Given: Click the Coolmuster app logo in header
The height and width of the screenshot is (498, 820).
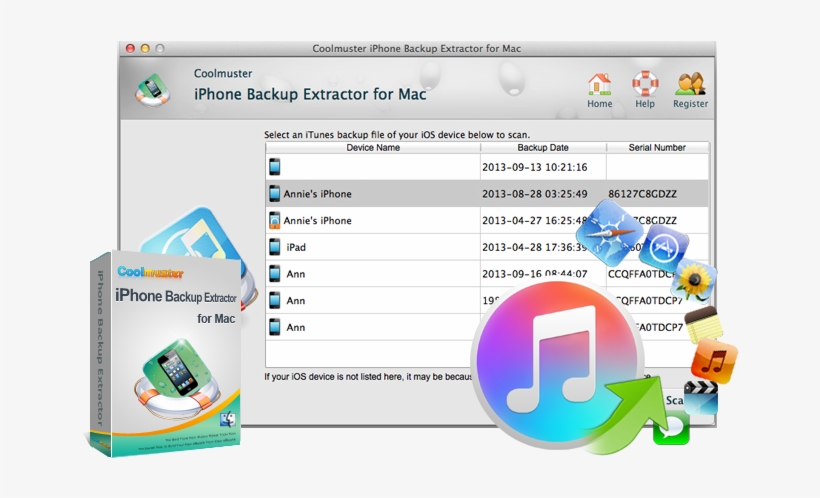Looking at the screenshot, I should click(x=153, y=90).
